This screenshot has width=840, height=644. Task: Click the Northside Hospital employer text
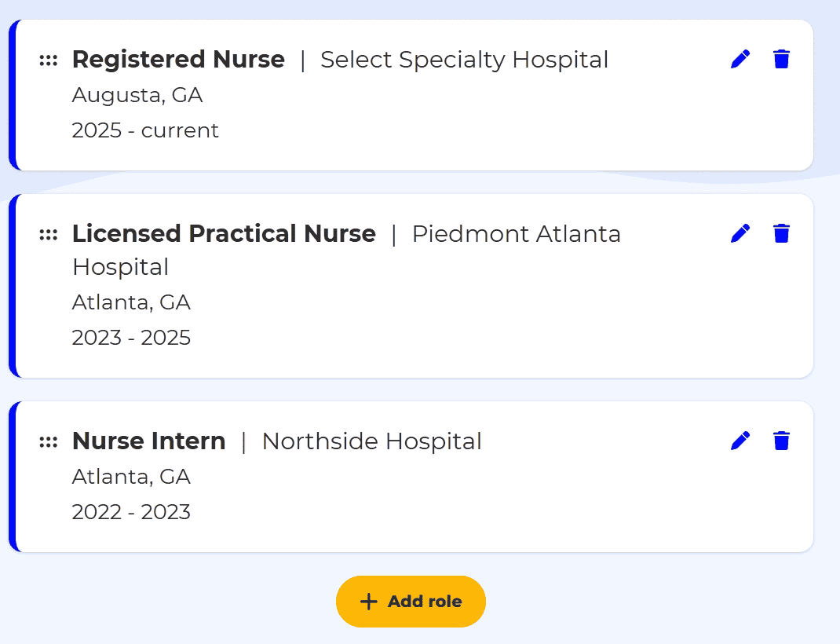[x=372, y=441]
